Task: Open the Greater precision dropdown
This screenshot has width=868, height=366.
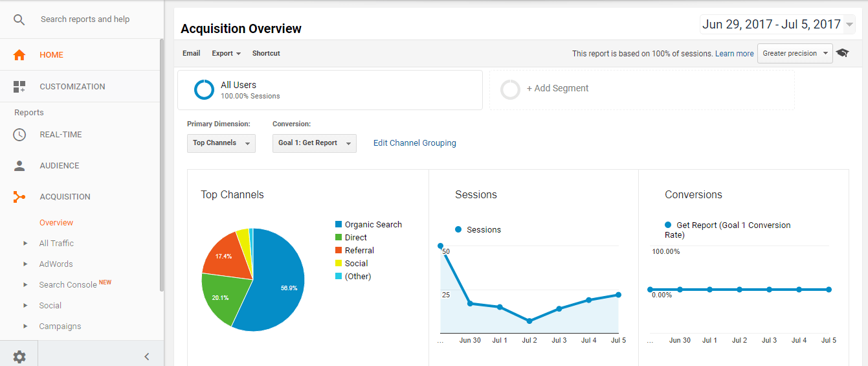Action: [795, 54]
